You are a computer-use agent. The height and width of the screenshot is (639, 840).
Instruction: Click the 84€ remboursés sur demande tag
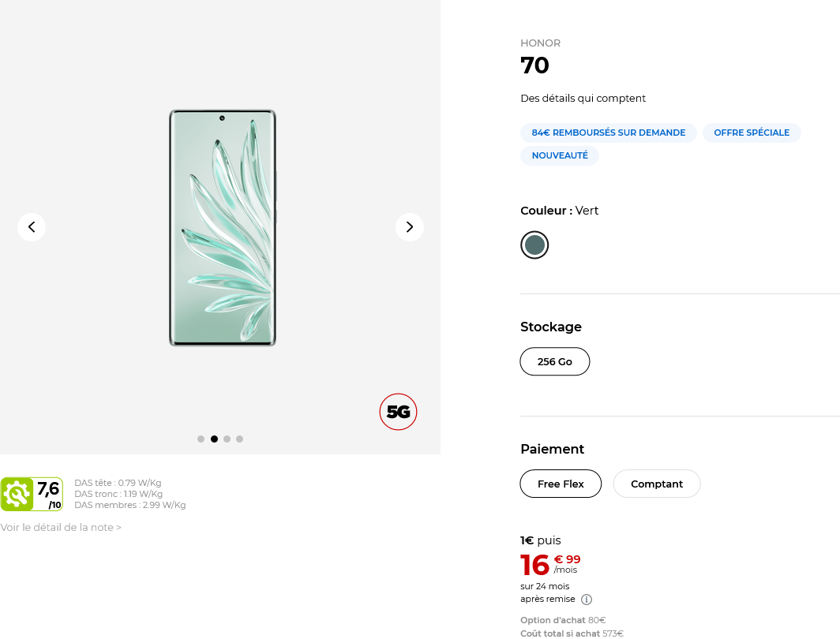click(x=608, y=133)
